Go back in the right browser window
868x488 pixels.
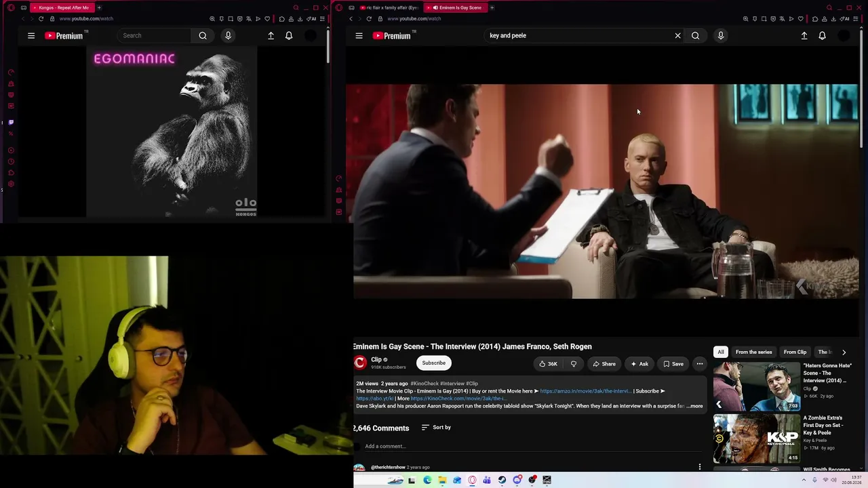click(x=351, y=18)
